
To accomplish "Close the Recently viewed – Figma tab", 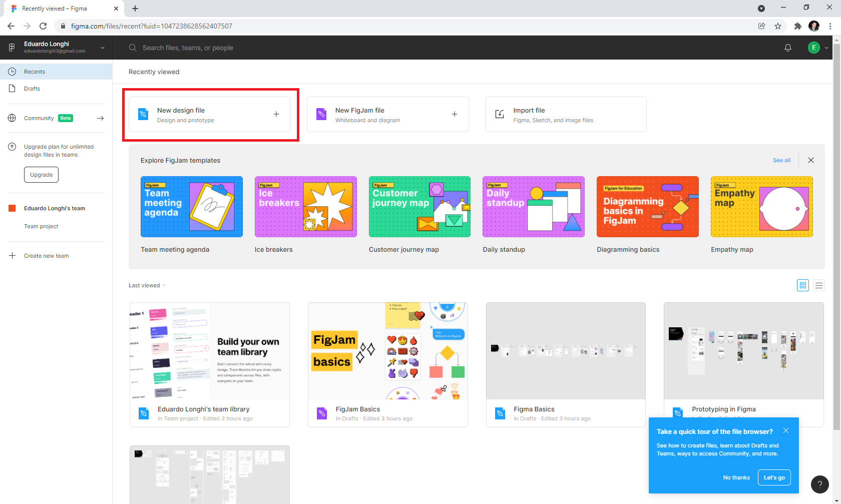I will (116, 9).
